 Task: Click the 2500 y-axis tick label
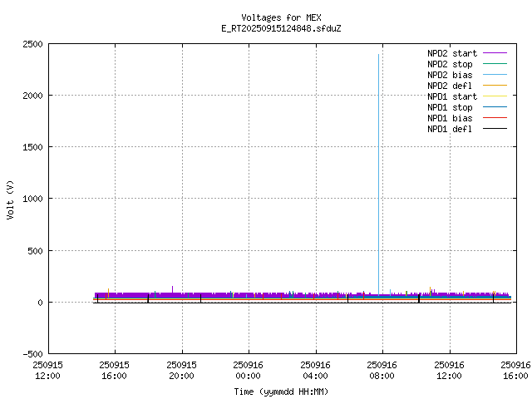[32, 44]
